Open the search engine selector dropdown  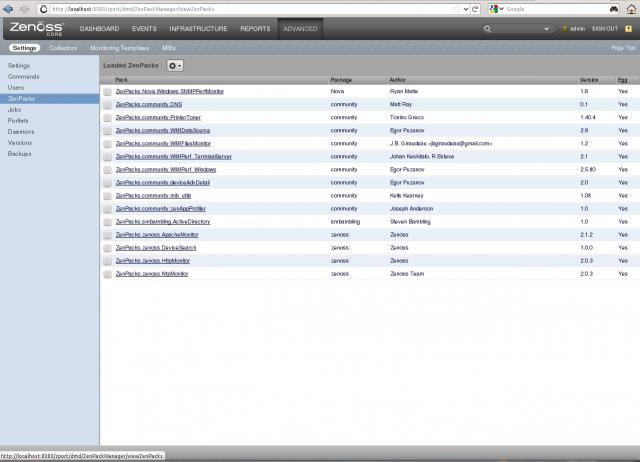pyautogui.click(x=502, y=9)
